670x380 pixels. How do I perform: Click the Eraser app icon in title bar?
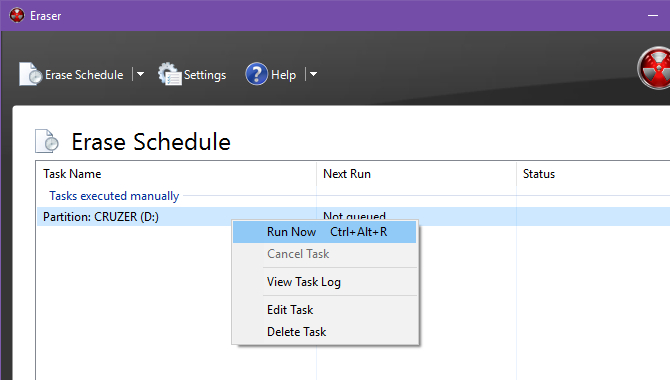[x=17, y=15]
